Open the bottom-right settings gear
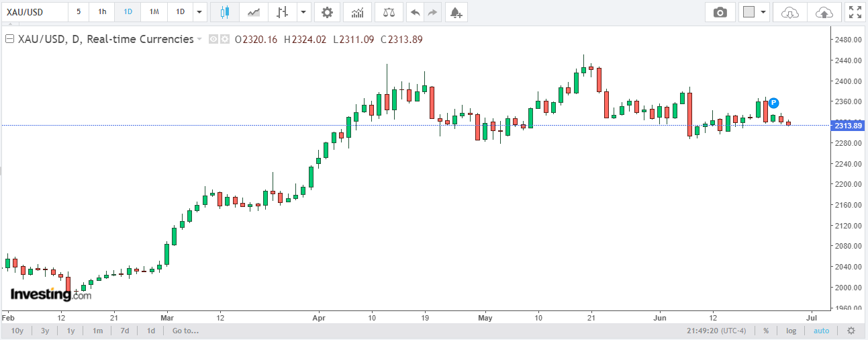868x340 pixels. pyautogui.click(x=851, y=331)
